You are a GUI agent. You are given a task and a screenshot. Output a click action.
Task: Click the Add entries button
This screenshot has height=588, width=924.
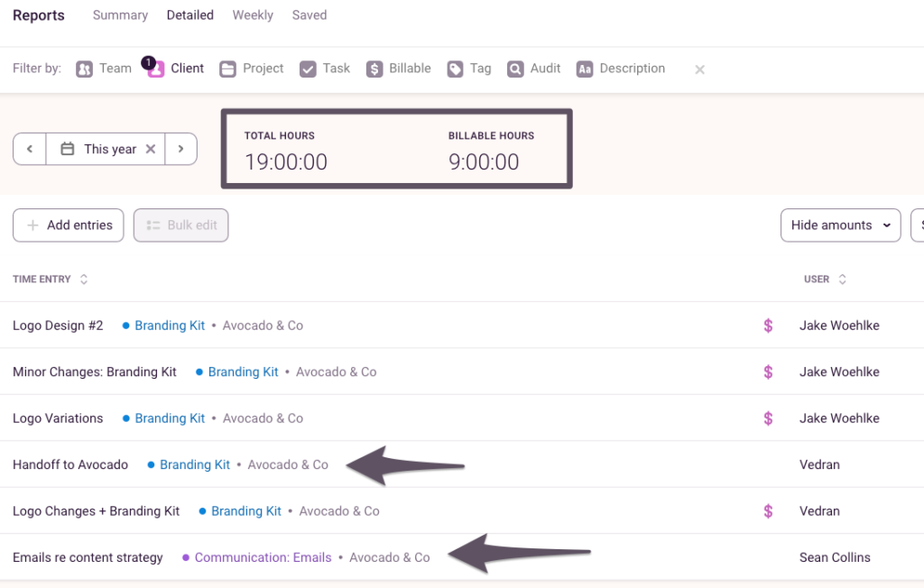(68, 225)
